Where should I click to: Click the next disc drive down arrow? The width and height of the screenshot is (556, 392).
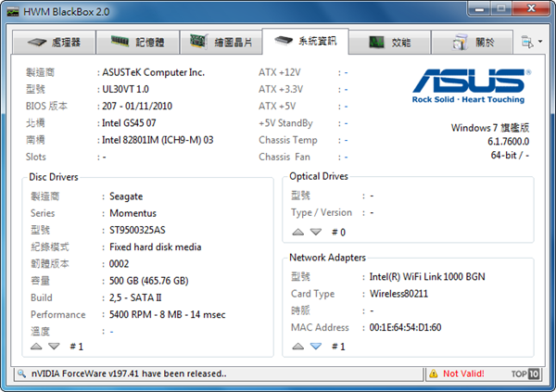[55, 346]
